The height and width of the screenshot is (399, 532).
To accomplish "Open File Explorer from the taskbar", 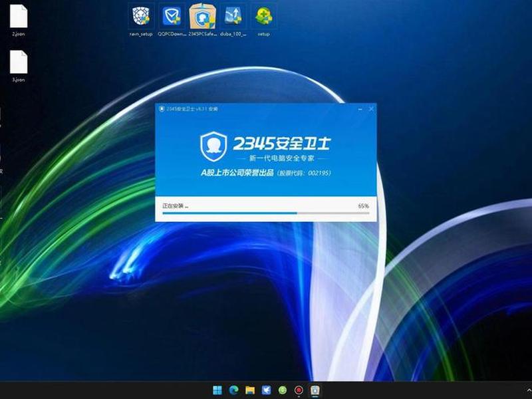I will [x=250, y=390].
